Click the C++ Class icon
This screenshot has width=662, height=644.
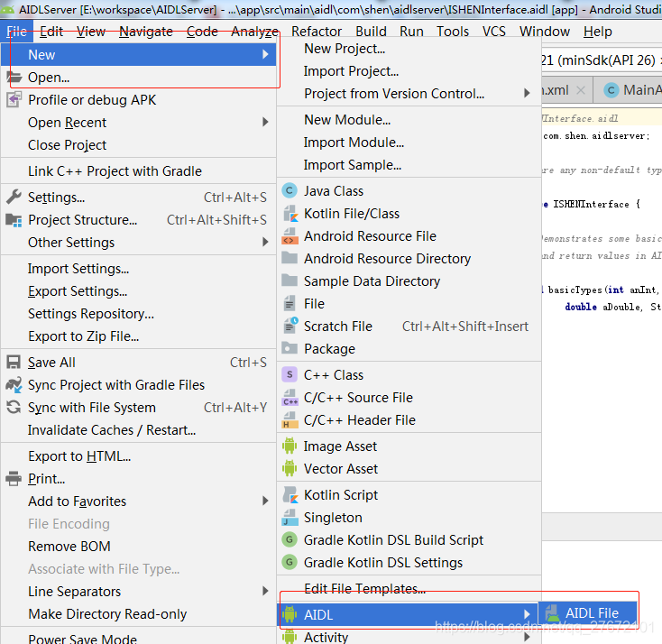click(x=290, y=374)
